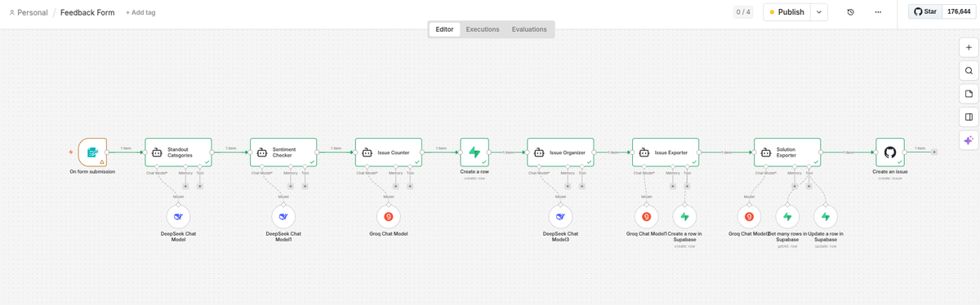Screen dimensions: 980x305
Task: Switch to the Evaluations tab
Action: click(529, 29)
